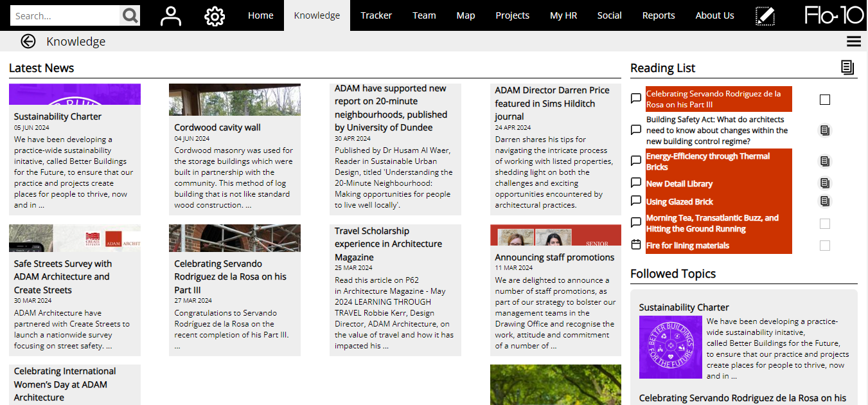Open the Sustainability Charter news article title
Screen dimensions: 868x405
coord(58,116)
